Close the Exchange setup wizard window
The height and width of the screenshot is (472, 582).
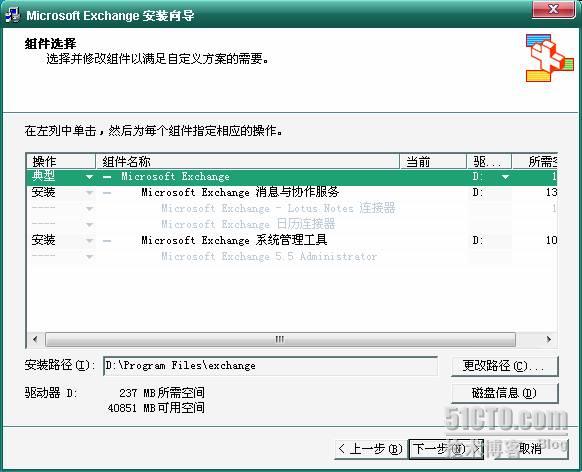(x=553, y=9)
